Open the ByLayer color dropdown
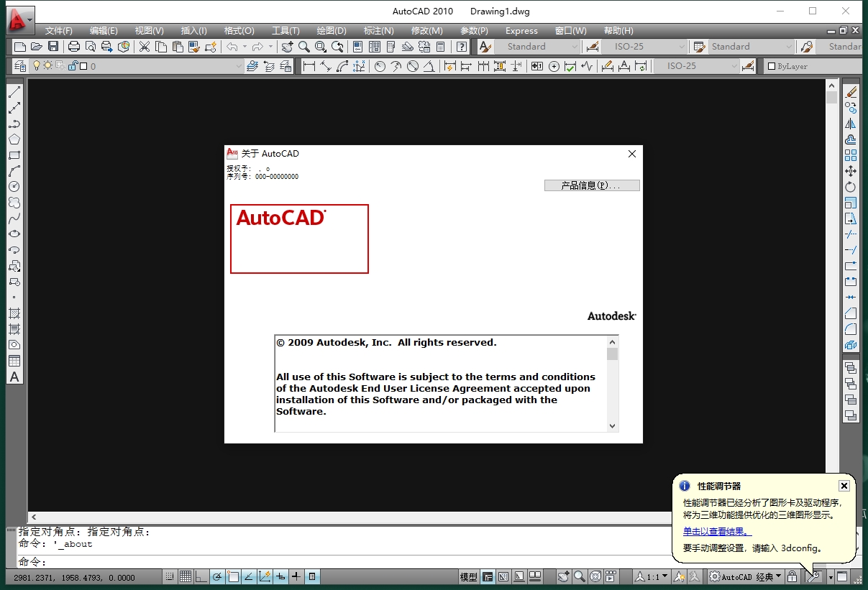The image size is (868, 590). tap(811, 66)
